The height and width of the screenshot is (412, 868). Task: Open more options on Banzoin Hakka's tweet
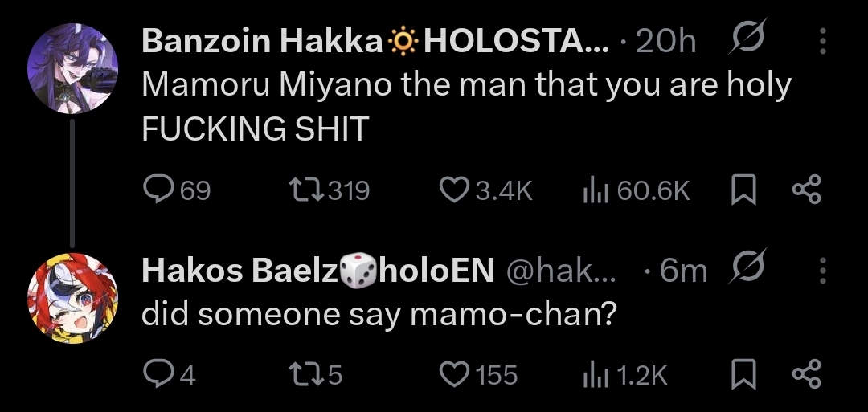(x=821, y=41)
